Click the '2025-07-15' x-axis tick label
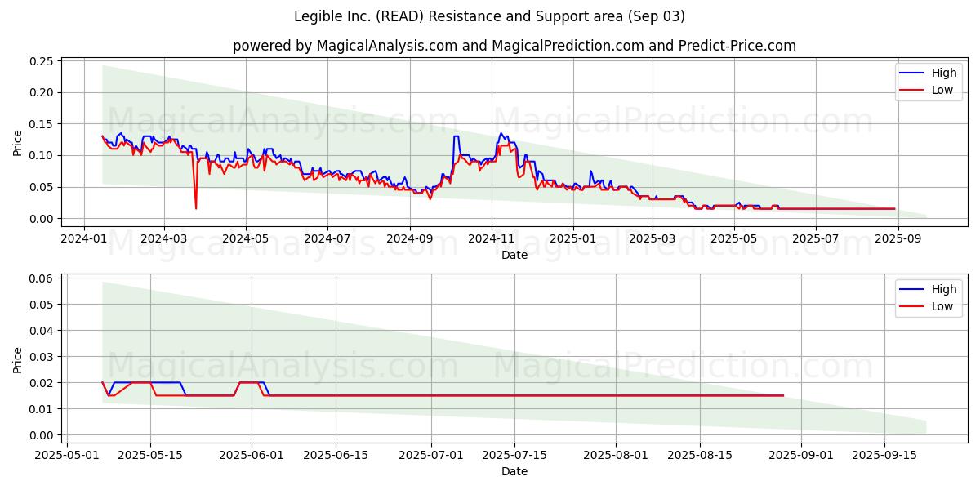 click(x=515, y=455)
